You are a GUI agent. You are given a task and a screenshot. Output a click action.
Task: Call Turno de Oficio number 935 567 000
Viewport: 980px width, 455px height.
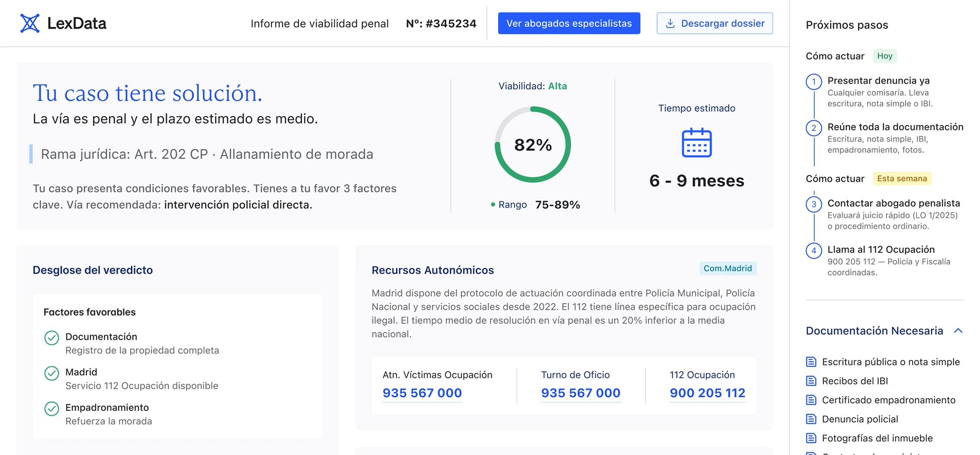tap(581, 393)
